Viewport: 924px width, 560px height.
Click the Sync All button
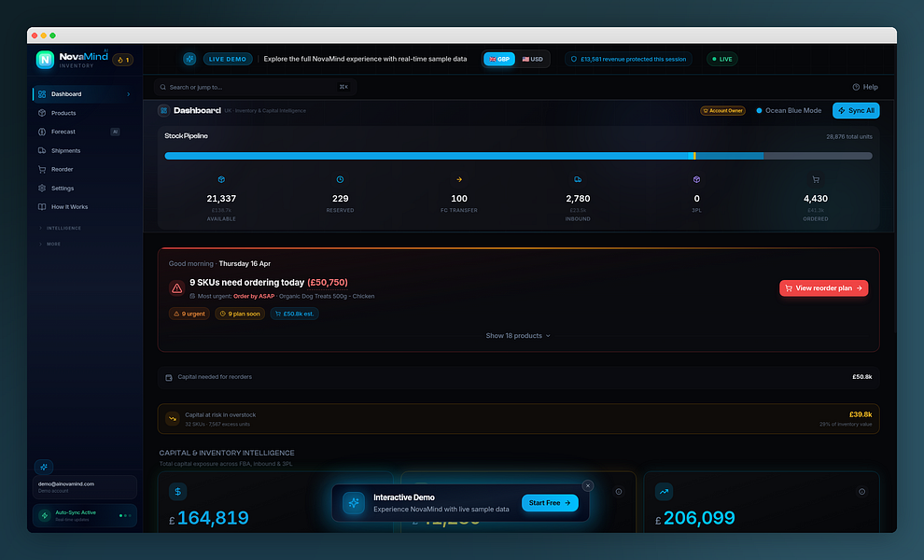(856, 111)
